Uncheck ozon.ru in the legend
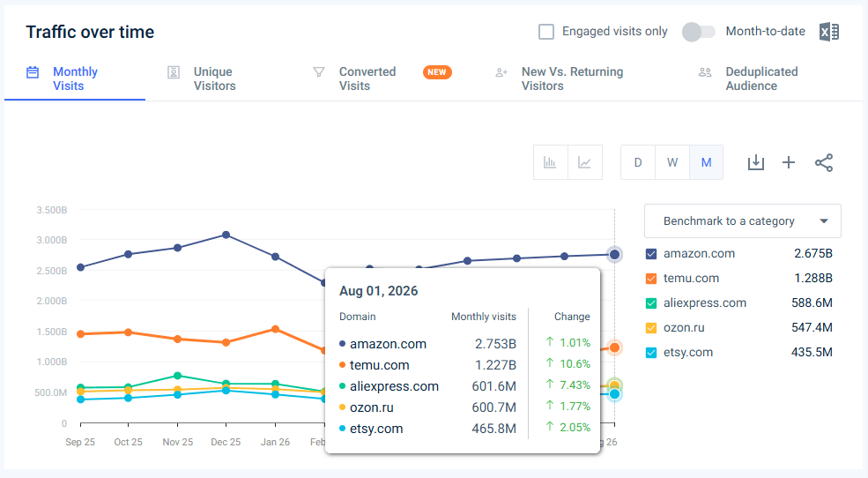This screenshot has width=868, height=478. (x=651, y=328)
